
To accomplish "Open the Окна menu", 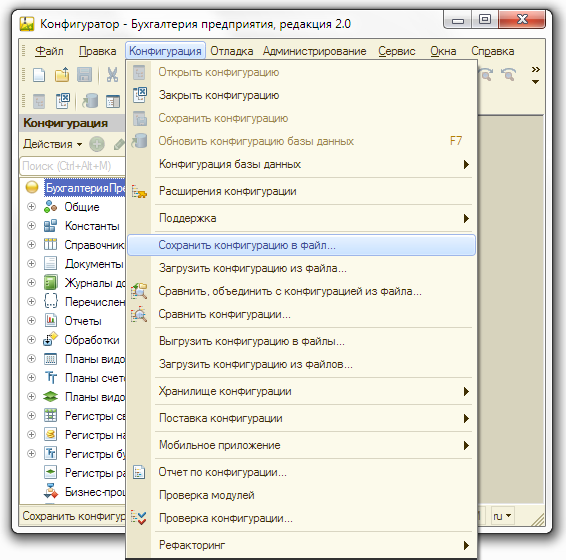I will click(x=443, y=51).
